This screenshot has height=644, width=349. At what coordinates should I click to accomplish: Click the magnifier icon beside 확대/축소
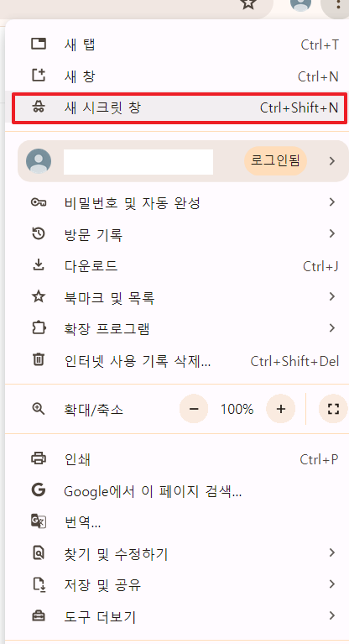(x=39, y=409)
